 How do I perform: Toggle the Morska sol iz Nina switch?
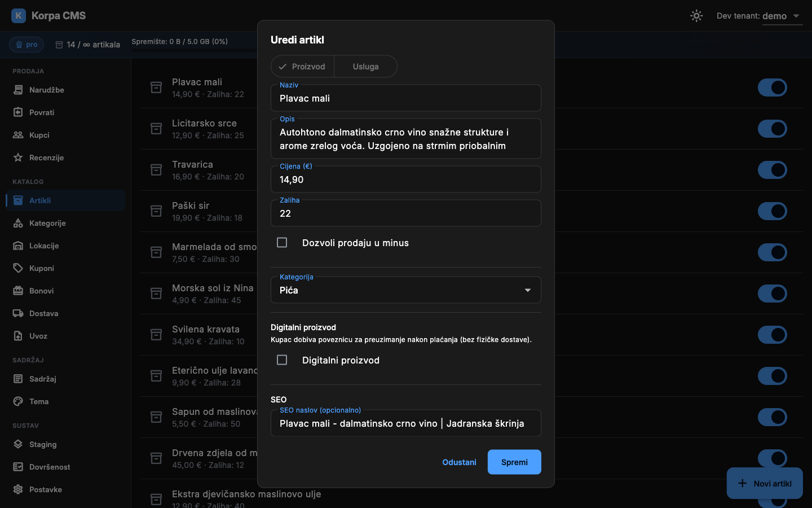[x=773, y=294]
